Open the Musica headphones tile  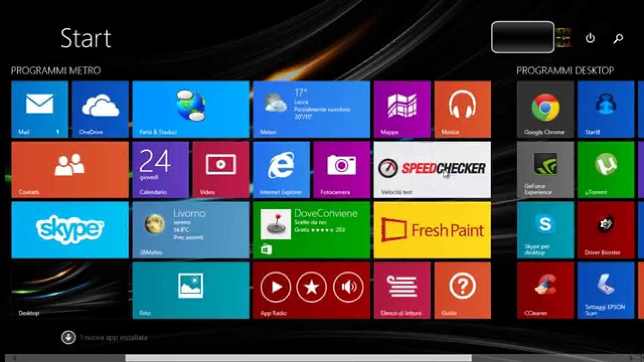point(462,110)
